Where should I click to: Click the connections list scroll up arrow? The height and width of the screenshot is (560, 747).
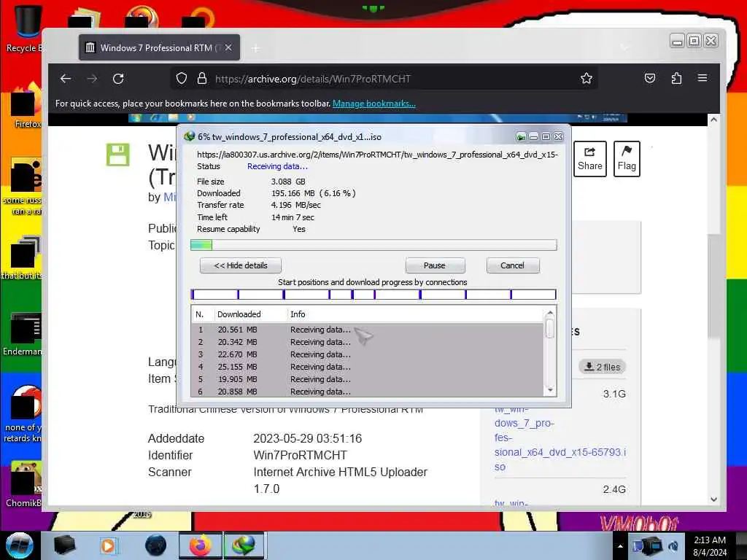point(550,313)
